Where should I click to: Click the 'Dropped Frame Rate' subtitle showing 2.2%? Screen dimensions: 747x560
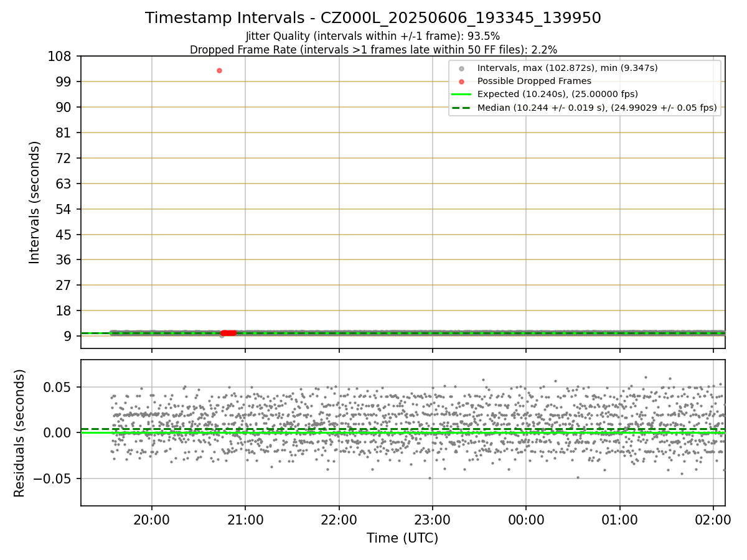[x=374, y=49]
